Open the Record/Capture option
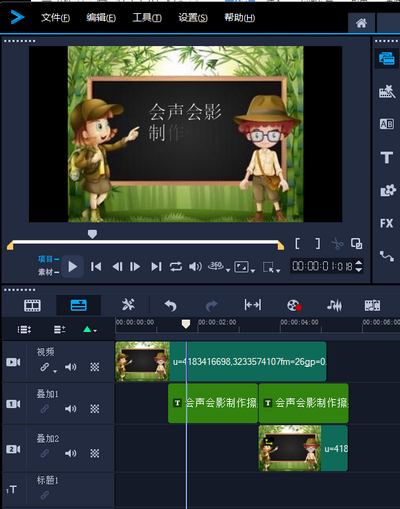 coord(294,305)
